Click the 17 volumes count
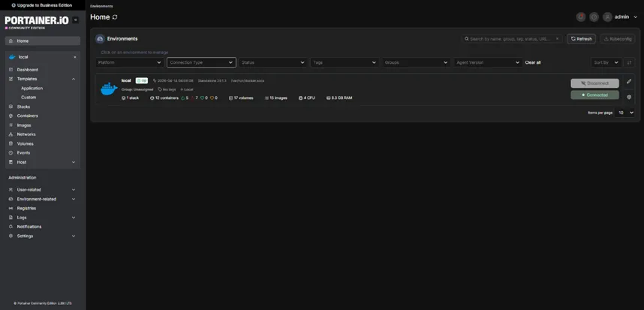The height and width of the screenshot is (310, 644). point(241,98)
